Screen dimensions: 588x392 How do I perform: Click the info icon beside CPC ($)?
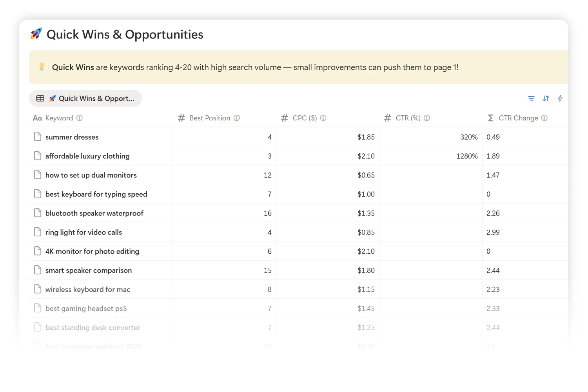click(x=323, y=118)
